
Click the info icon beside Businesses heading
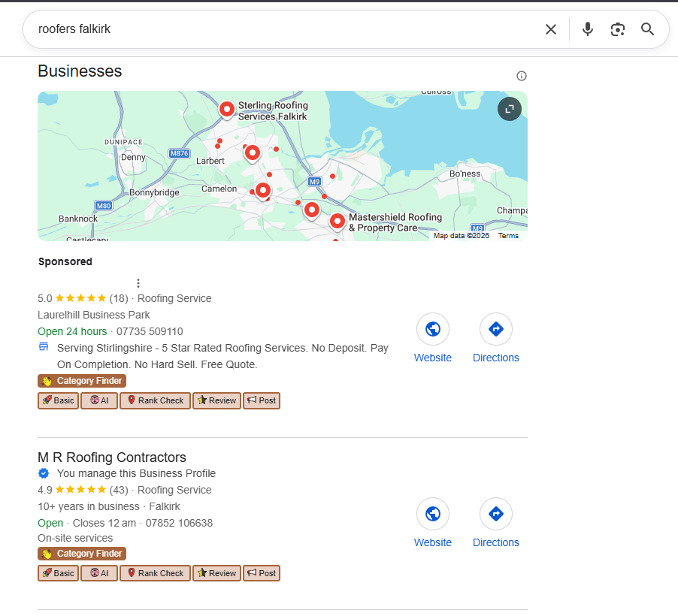tap(521, 76)
